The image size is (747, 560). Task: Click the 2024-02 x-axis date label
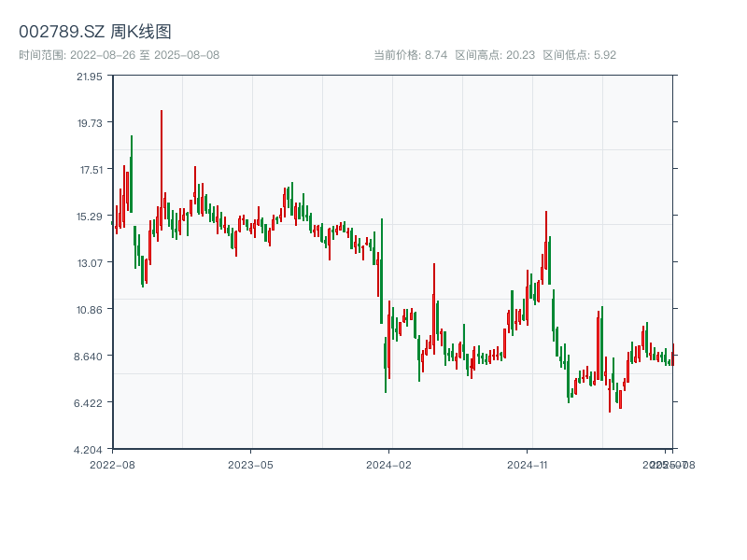[389, 464]
